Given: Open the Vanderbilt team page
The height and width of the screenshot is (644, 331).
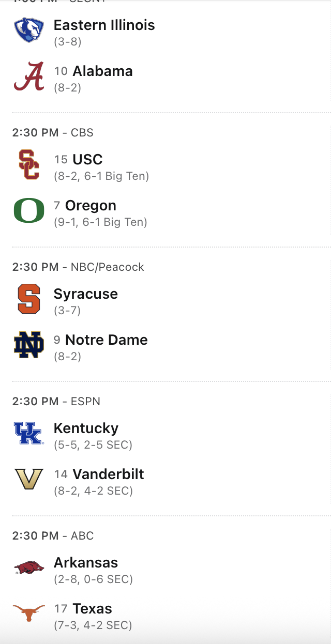Looking at the screenshot, I should 108,474.
